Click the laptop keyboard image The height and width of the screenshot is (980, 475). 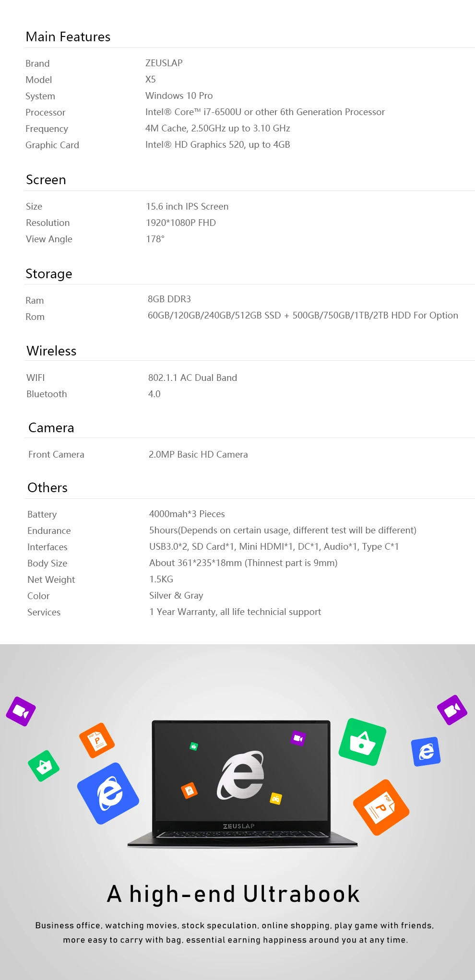pyautogui.click(x=242, y=835)
